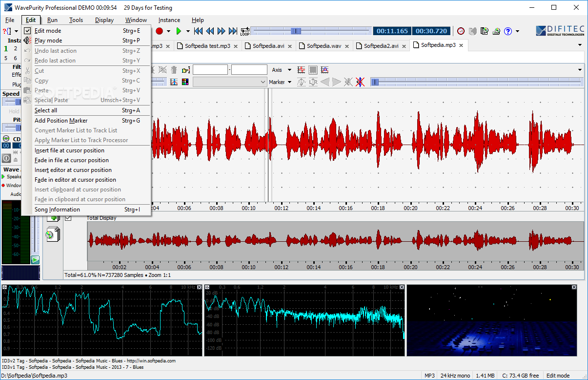Close the Softpedia test.mp3 tab
588x380 pixels.
tap(236, 46)
